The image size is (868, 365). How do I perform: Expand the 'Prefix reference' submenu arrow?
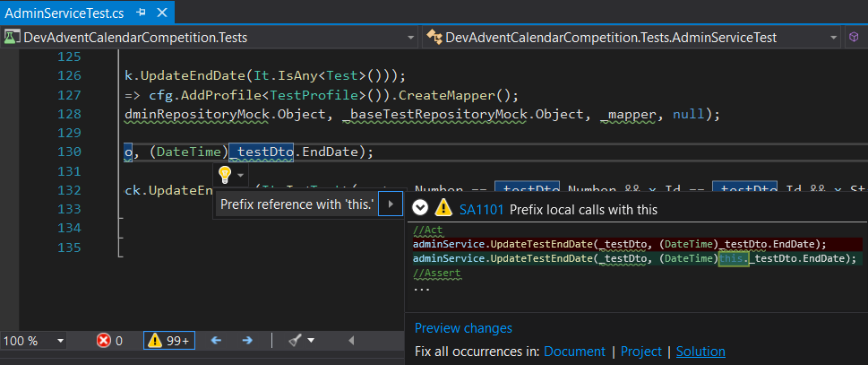390,205
